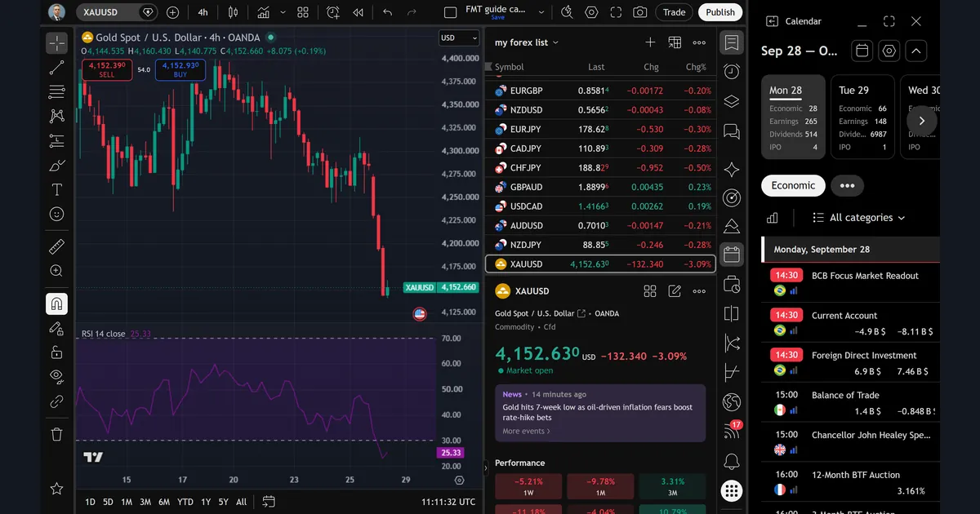The width and height of the screenshot is (980, 514).
Task: Open favorites star on left toolbar
Action: pos(56,488)
